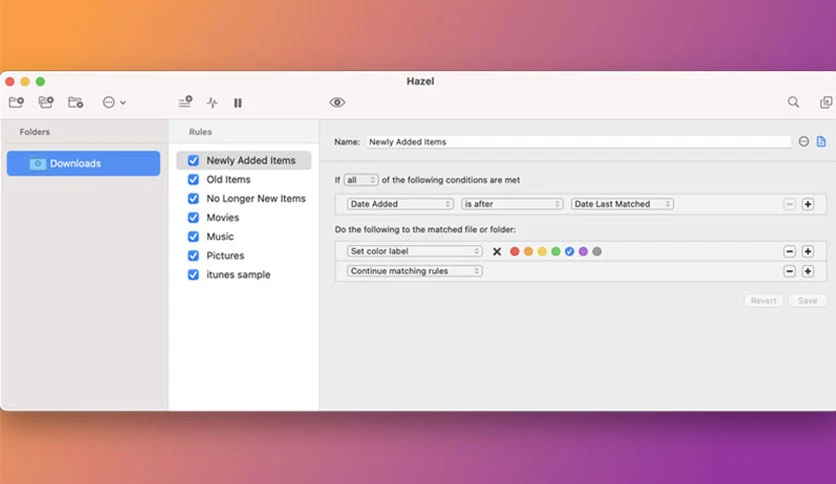Image resolution: width=836 pixels, height=484 pixels.
Task: Open the blue notes document icon
Action: pyautogui.click(x=821, y=141)
